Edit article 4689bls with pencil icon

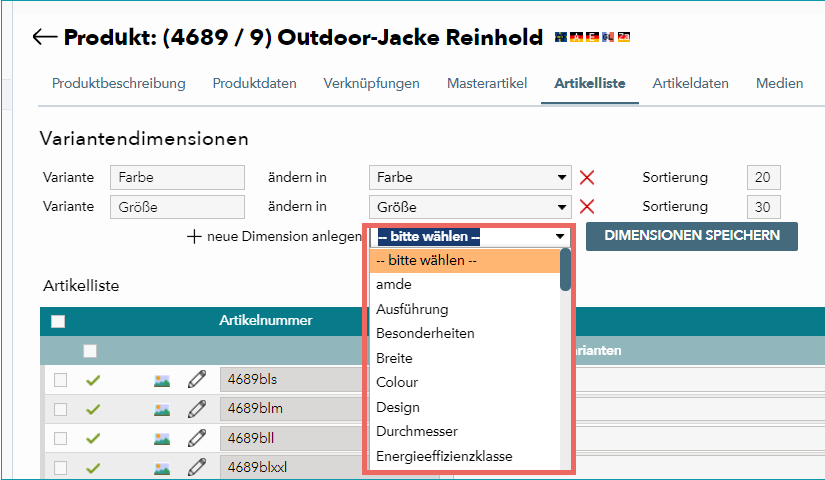coord(197,379)
